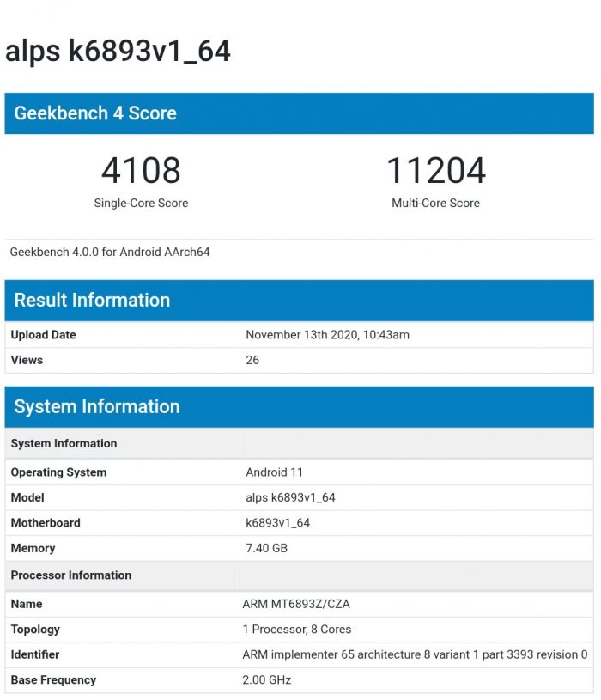Click the processor Name label
Viewport: 601px width, 700px height.
click(27, 604)
